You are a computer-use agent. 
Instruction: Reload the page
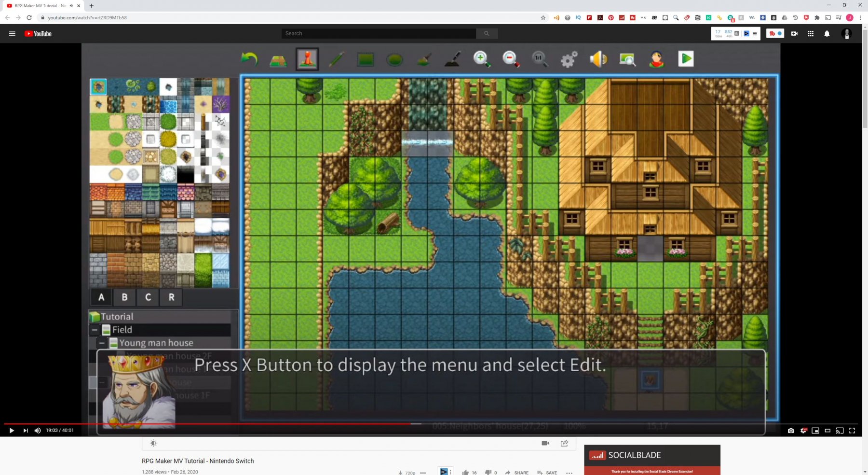[29, 17]
